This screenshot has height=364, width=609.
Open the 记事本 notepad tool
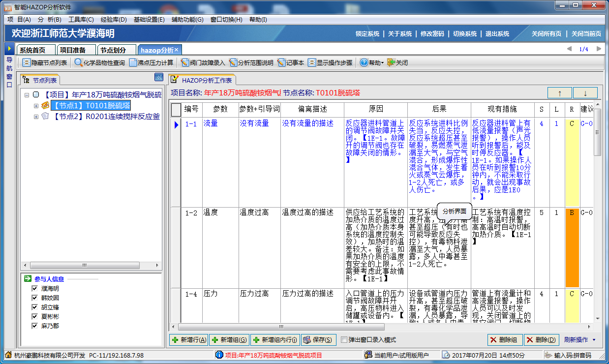[281, 63]
